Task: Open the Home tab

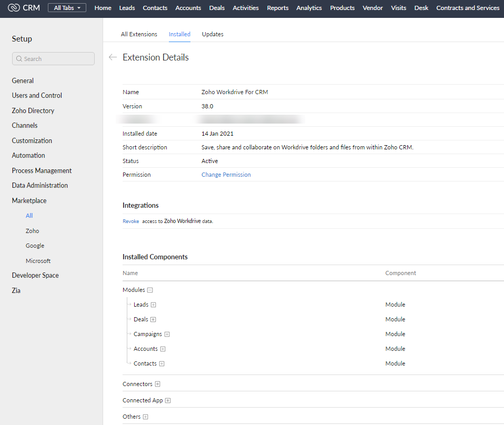Action: (103, 8)
